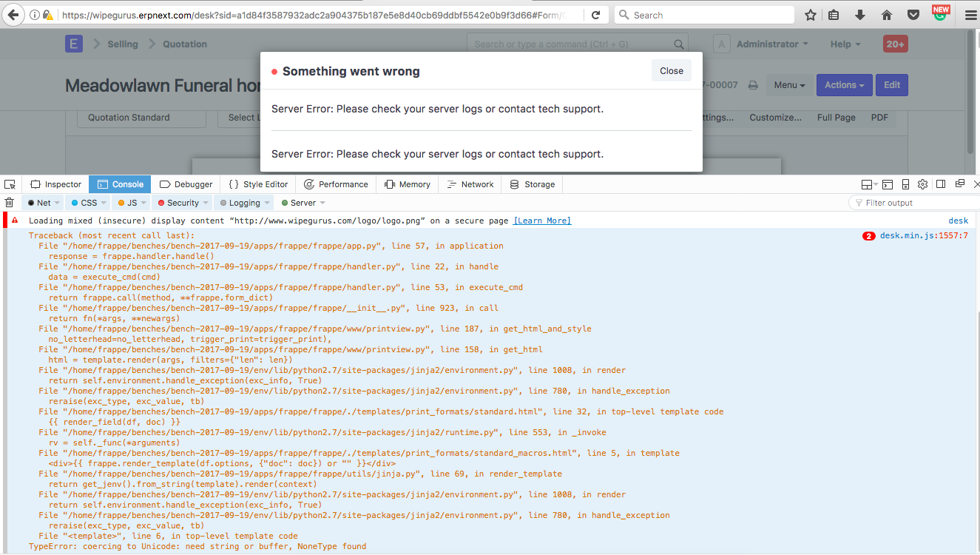Activate the element picker tool in devtools
This screenshot has width=980, height=555.
pyautogui.click(x=10, y=184)
